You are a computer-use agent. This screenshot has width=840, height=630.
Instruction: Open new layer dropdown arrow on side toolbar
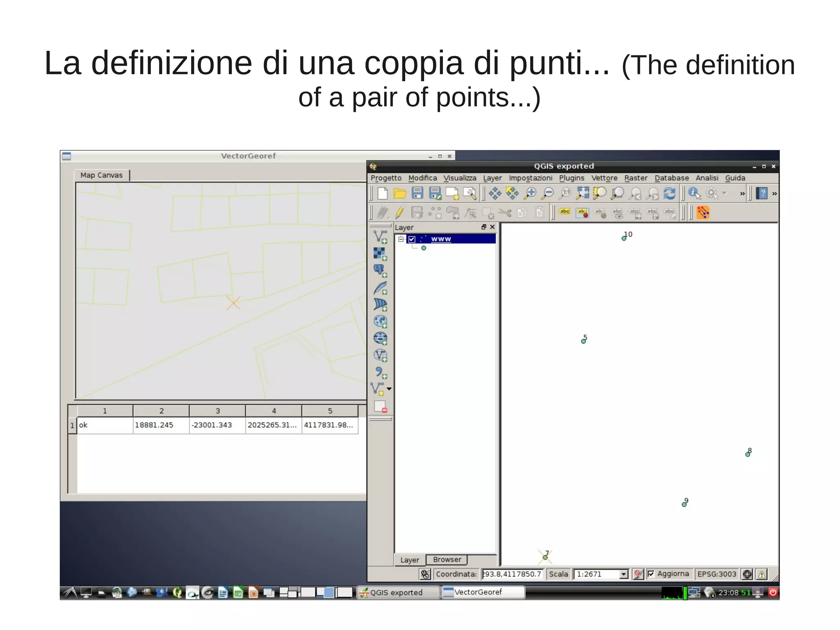pos(389,388)
